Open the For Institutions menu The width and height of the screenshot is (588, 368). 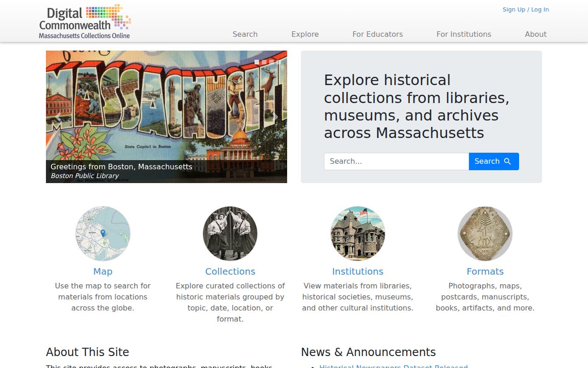click(x=464, y=34)
